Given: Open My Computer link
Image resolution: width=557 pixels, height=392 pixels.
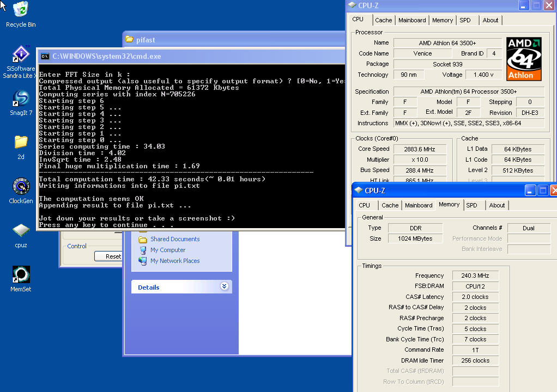Looking at the screenshot, I should pos(168,250).
